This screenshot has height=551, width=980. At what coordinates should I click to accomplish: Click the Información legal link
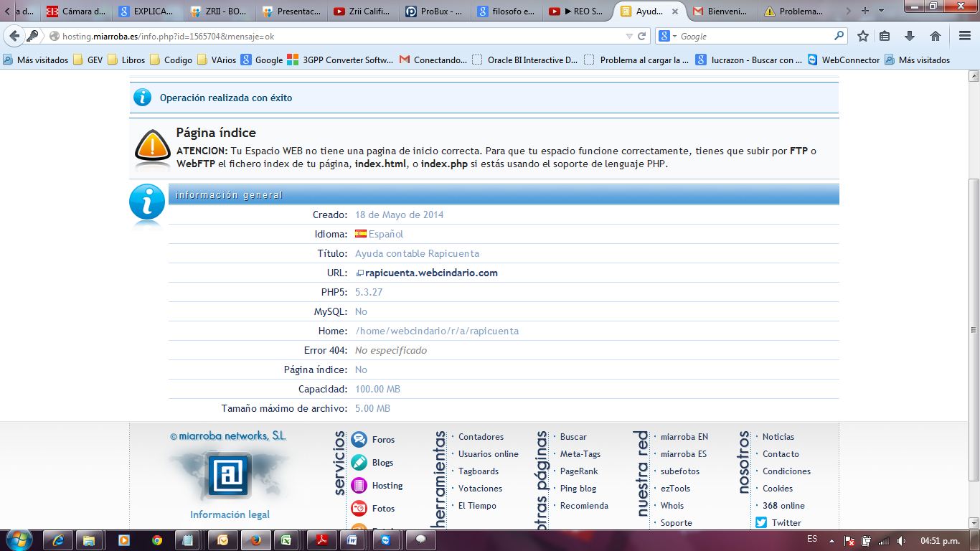tap(230, 514)
